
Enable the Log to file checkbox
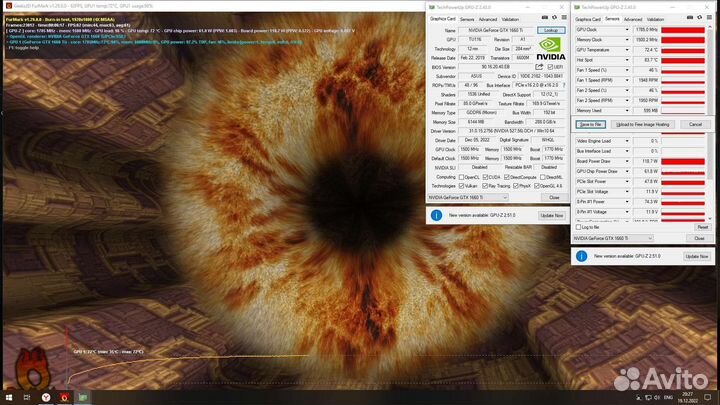tap(579, 227)
